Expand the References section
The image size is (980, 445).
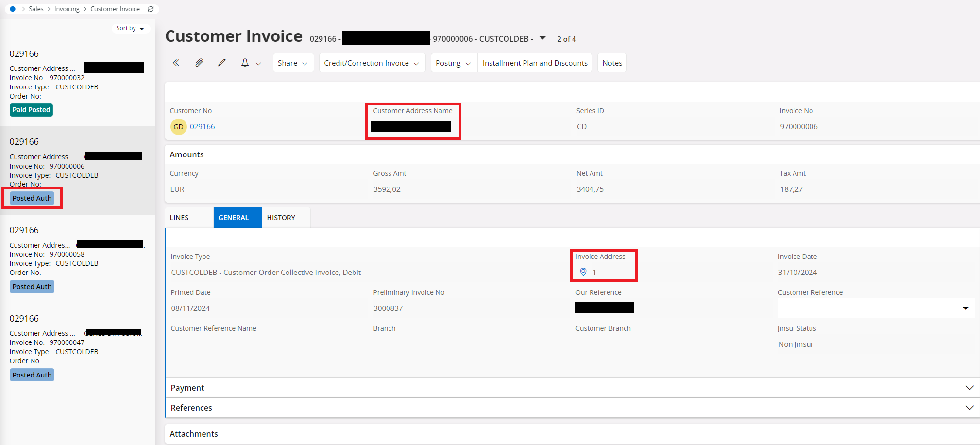click(572, 408)
